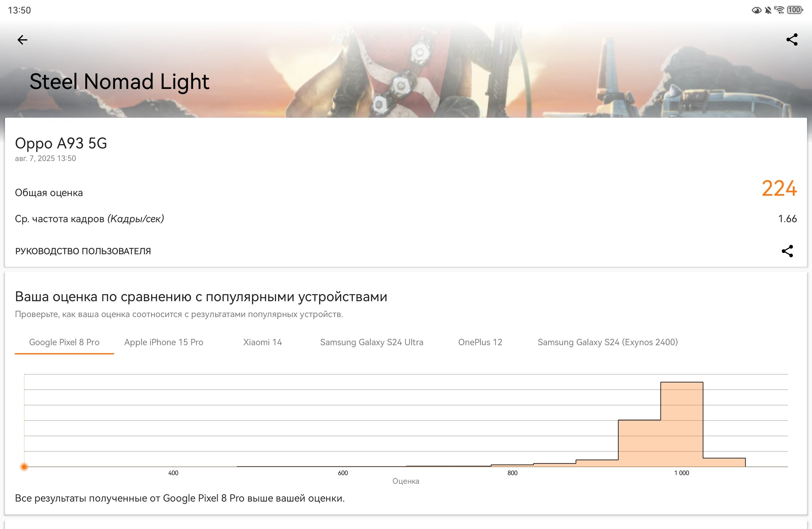The height and width of the screenshot is (529, 812).
Task: Tap the orange 224 overall score
Action: pos(779,188)
